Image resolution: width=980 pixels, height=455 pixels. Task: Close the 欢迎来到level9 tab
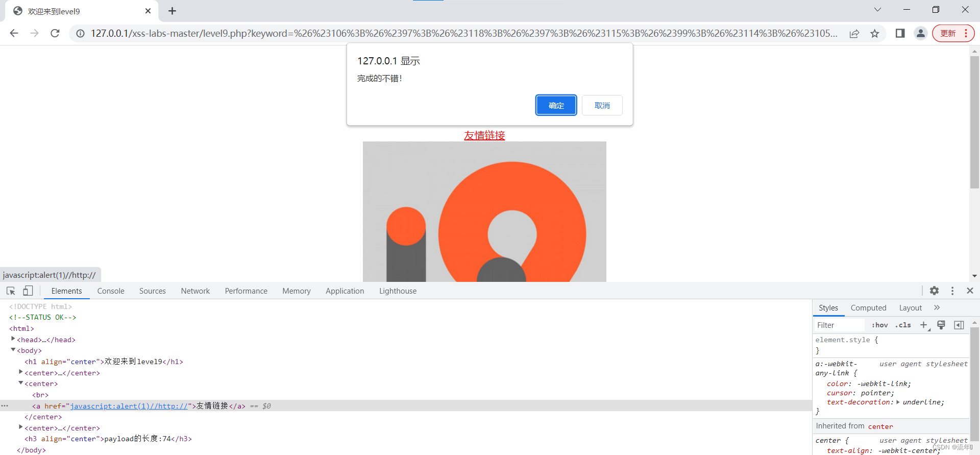coord(148,11)
